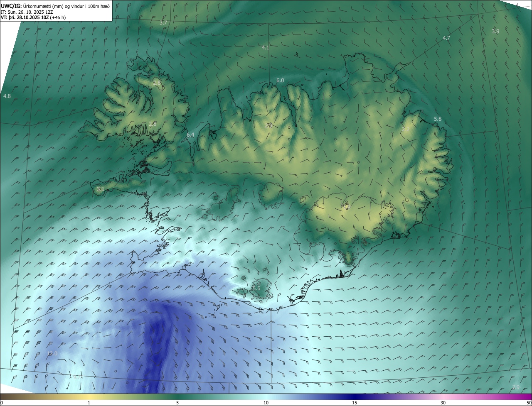The width and height of the screenshot is (532, 406).
Task: Click the 9.7 value label
Action: click(x=76, y=377)
